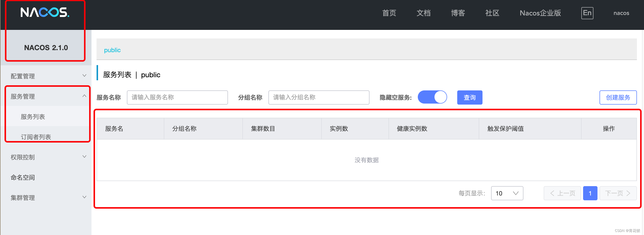The image size is (644, 235).
Task: Open 文档 in top navigation
Action: click(x=423, y=13)
